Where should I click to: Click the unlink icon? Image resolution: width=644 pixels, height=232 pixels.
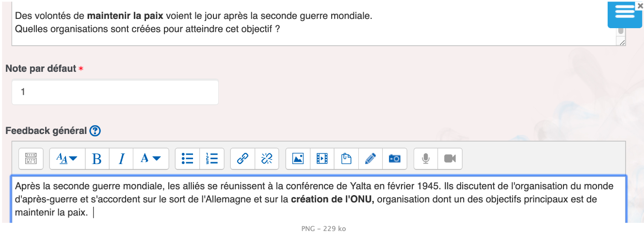(267, 159)
